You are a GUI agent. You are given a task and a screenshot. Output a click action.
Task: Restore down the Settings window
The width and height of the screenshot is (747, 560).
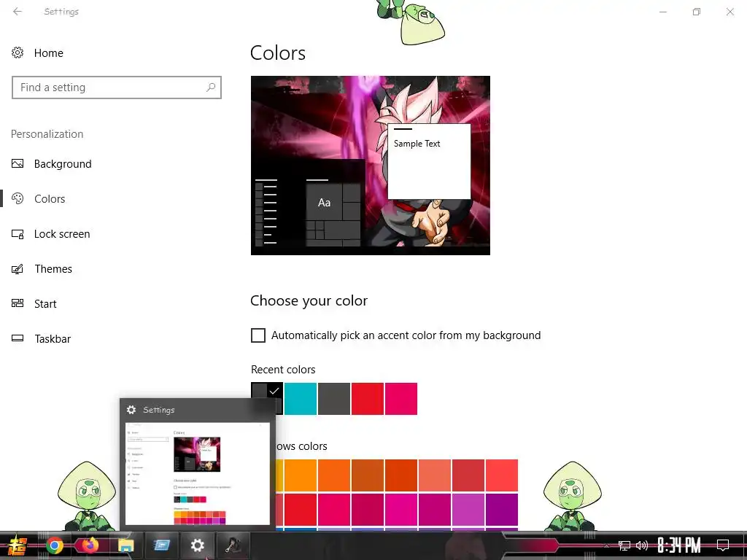coord(696,12)
